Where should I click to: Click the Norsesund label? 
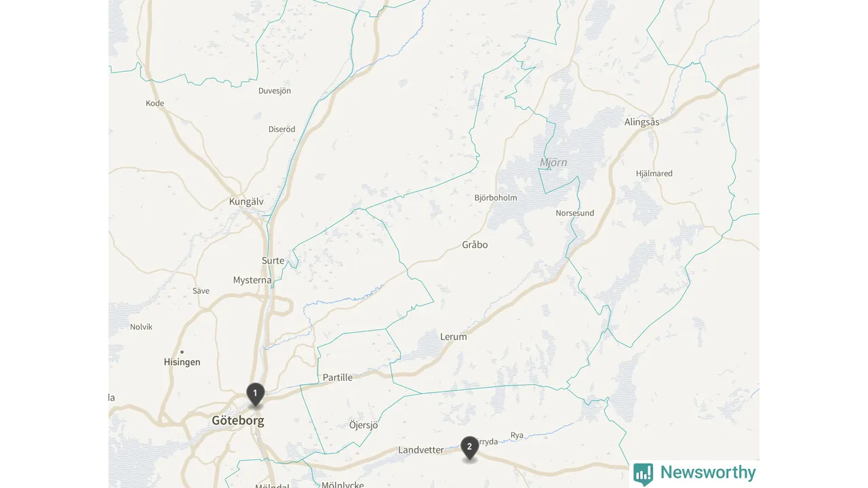(x=575, y=213)
